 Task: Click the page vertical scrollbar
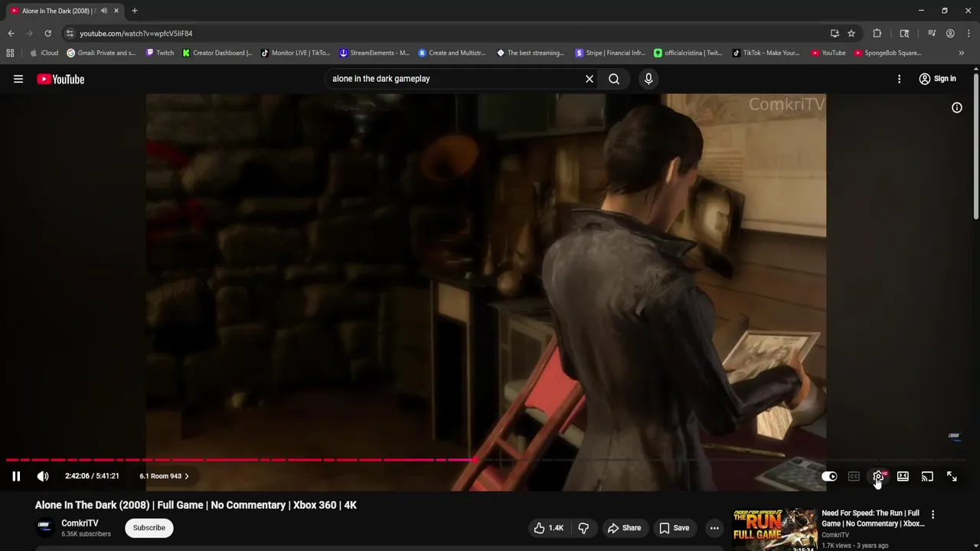[x=976, y=145]
